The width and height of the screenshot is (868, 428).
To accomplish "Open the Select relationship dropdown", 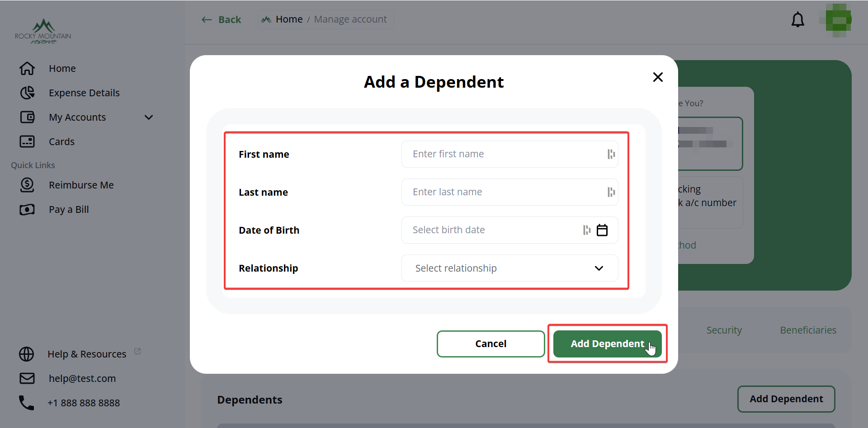I will 509,268.
